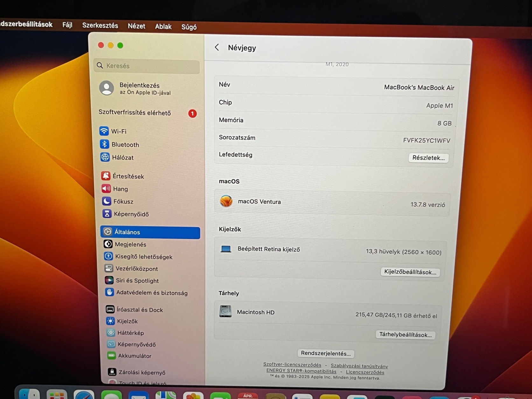Click the built-in Retina display laptop icon
The height and width of the screenshot is (399, 532).
(x=226, y=249)
